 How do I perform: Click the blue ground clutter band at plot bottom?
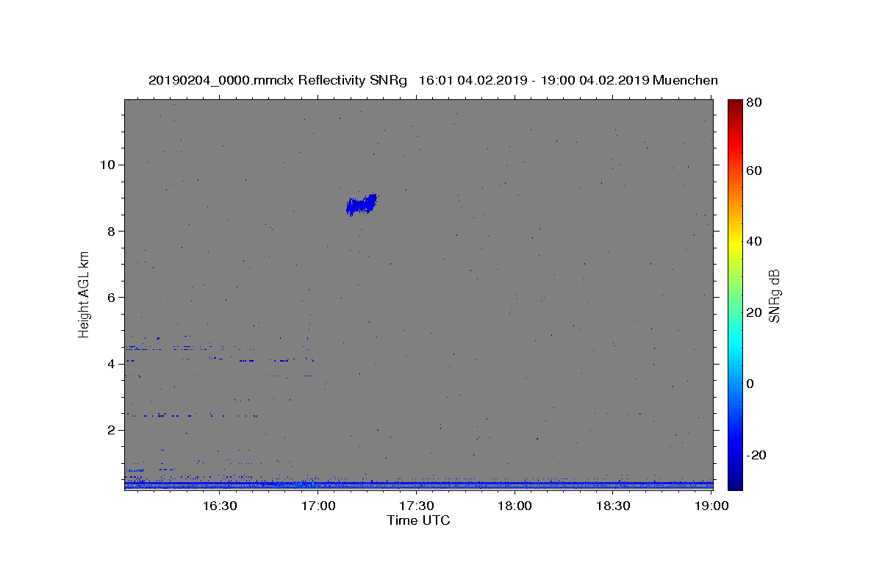(418, 485)
